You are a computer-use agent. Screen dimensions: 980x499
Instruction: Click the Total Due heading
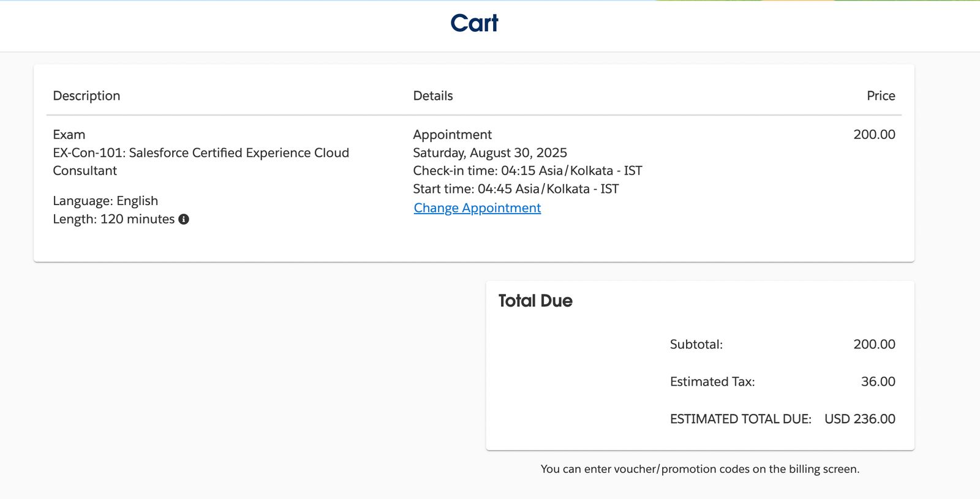pyautogui.click(x=535, y=301)
